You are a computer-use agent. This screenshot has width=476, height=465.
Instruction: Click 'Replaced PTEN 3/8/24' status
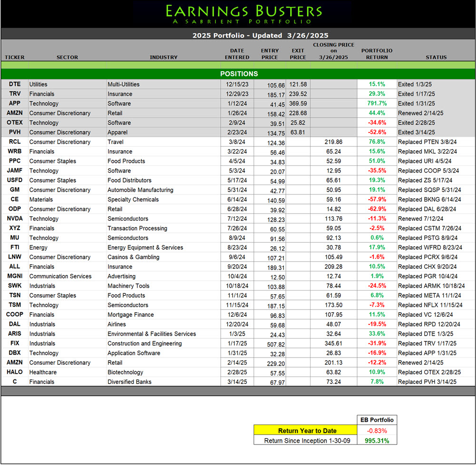428,142
